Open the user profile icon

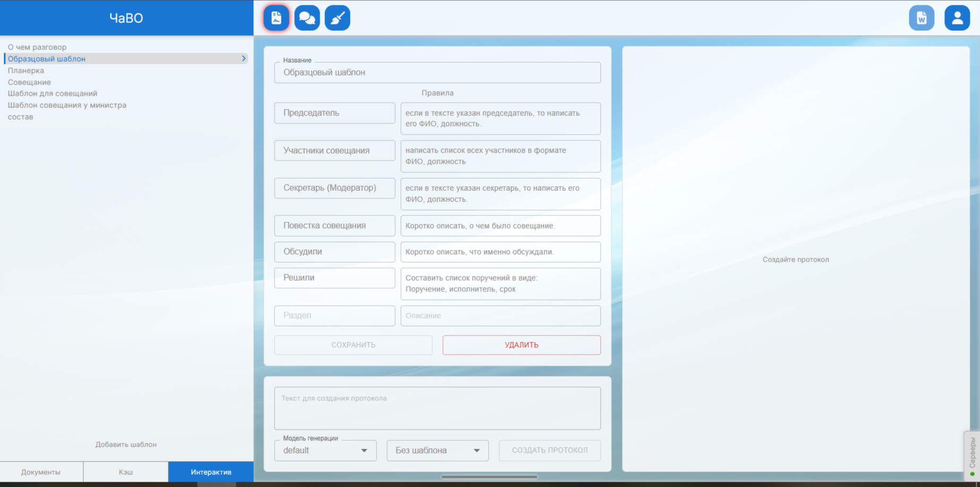[957, 18]
